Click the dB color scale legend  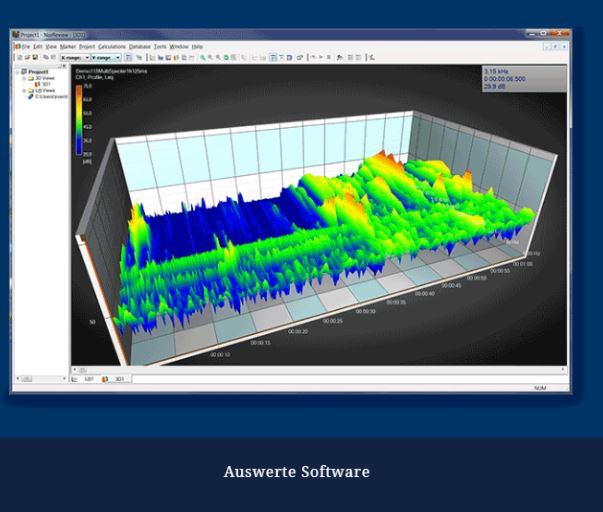click(78, 120)
